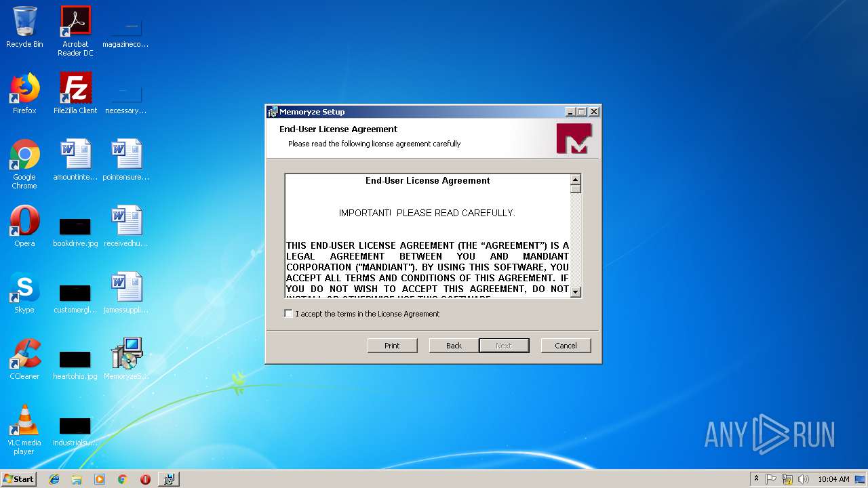Close the Memoryze Setup window
The image size is (868, 488).
[x=593, y=112]
